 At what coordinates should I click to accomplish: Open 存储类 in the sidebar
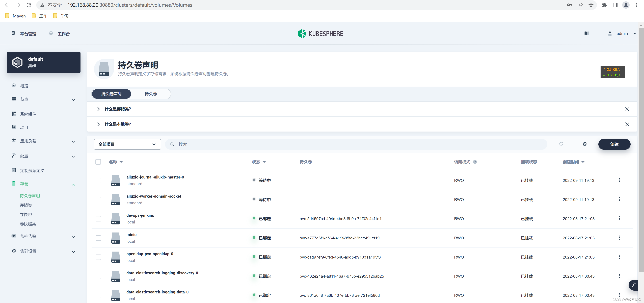[26, 205]
